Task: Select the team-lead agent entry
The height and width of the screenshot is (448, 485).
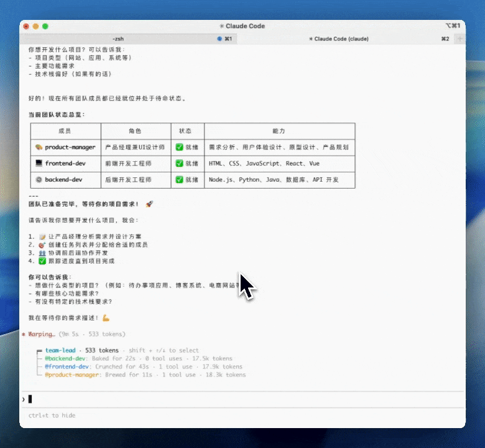Action: tap(60, 350)
